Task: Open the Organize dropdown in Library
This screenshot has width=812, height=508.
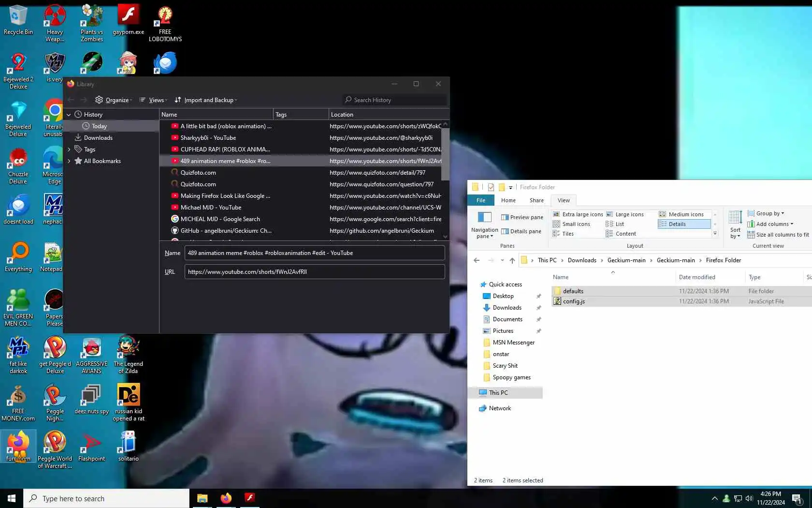Action: [x=114, y=100]
